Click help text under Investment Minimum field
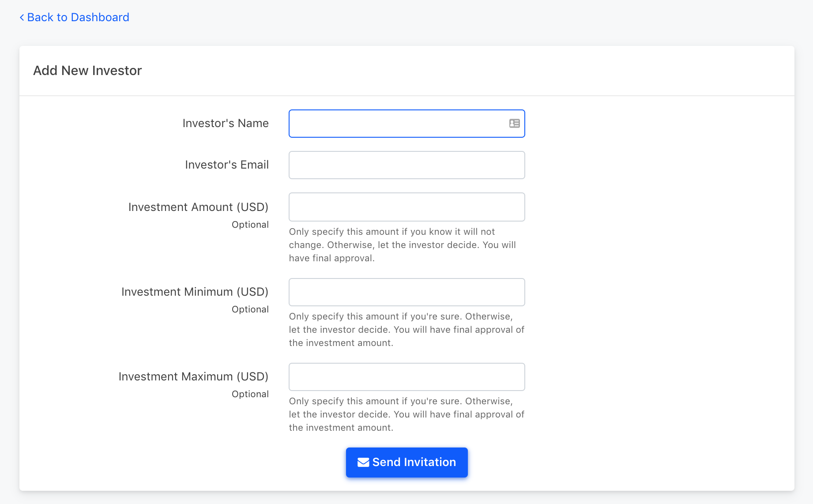Screen dimensions: 813x504 click(x=406, y=330)
